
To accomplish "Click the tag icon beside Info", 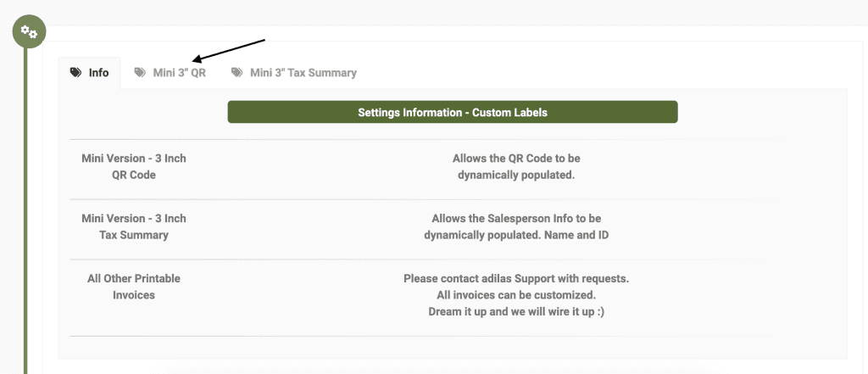I will click(75, 73).
